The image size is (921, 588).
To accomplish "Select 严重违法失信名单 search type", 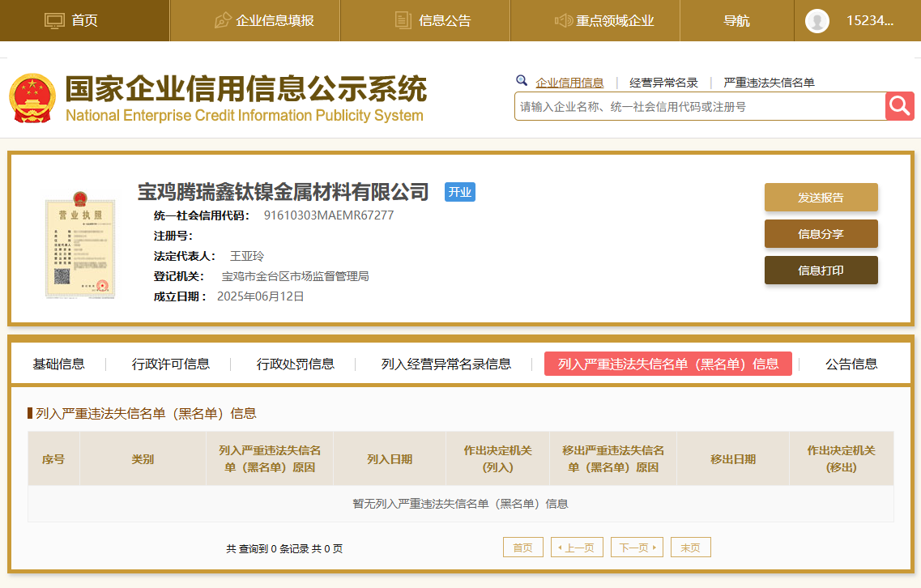I will pos(769,83).
